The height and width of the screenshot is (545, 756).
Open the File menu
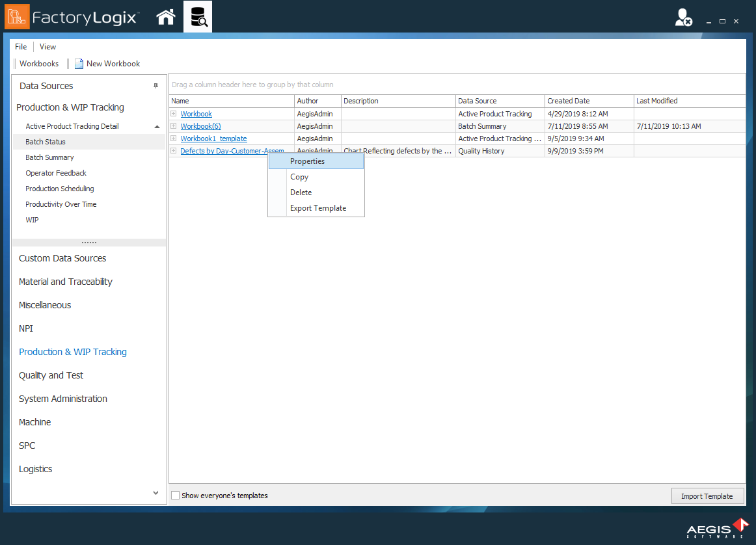tap(21, 46)
